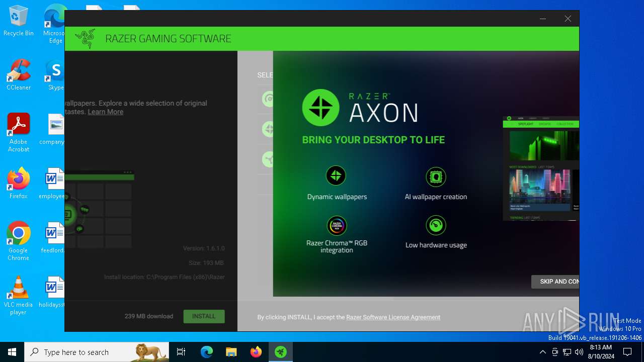Open the Action Center notifications icon

[627, 352]
